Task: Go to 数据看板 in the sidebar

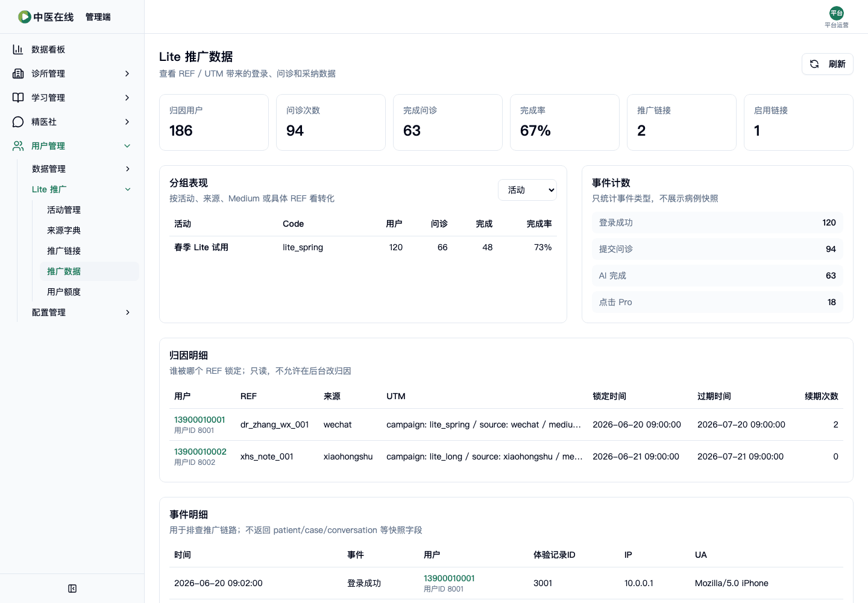Action: tap(48, 49)
